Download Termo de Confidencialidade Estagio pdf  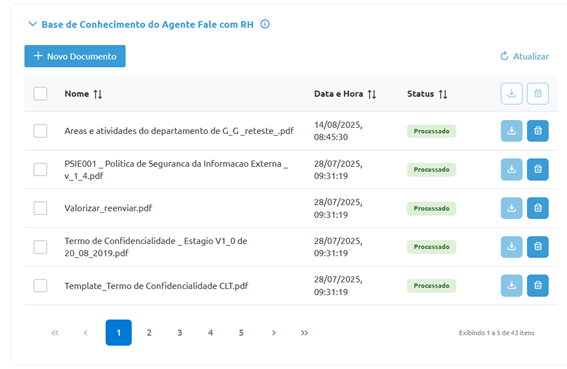[x=511, y=247]
